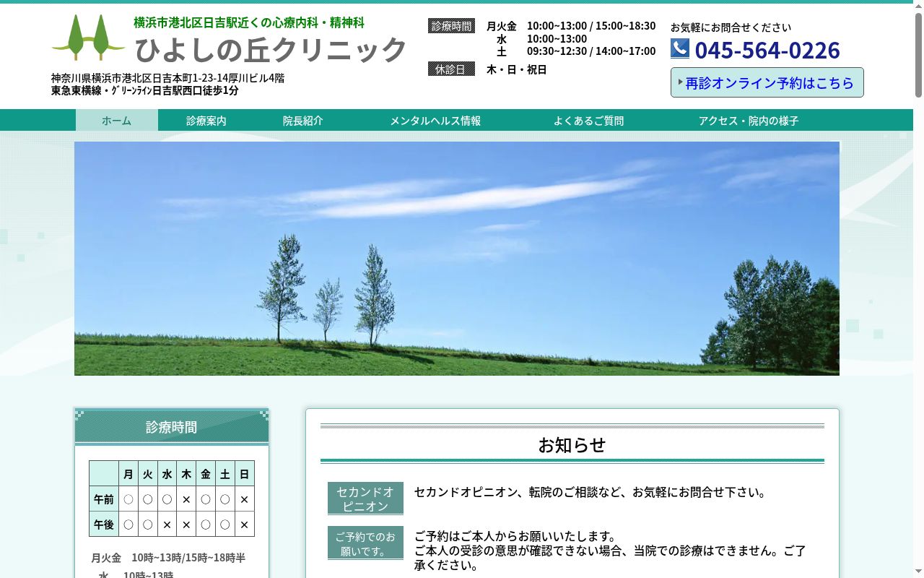Viewport: 924px width, 578px height.
Task: Click the phone number 045-564-0226
Action: click(767, 50)
